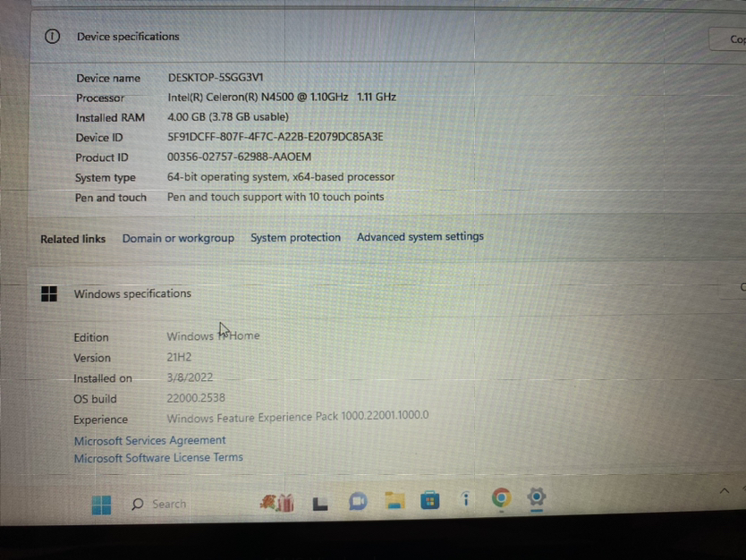This screenshot has width=746, height=560.
Task: Click the Installed RAM label
Action: [x=110, y=118]
